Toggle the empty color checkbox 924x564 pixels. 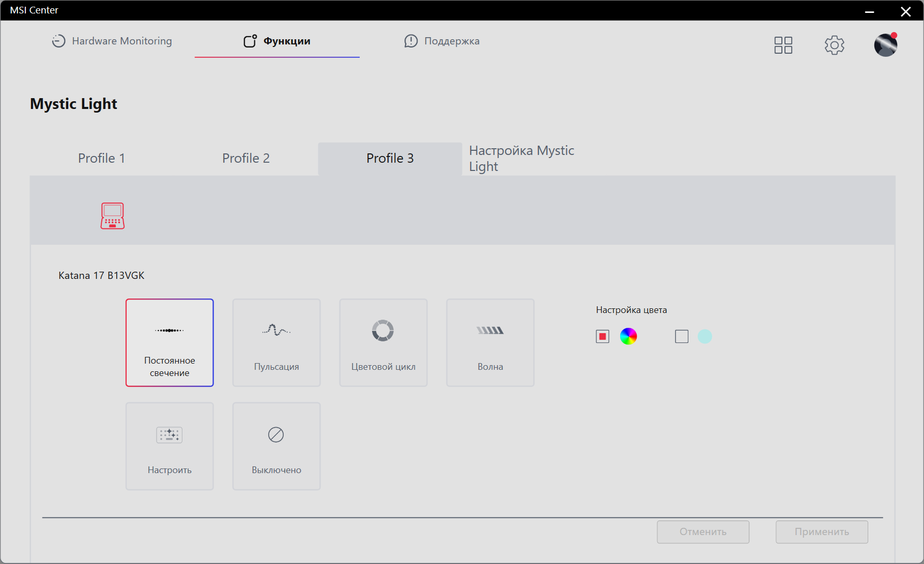pos(682,337)
